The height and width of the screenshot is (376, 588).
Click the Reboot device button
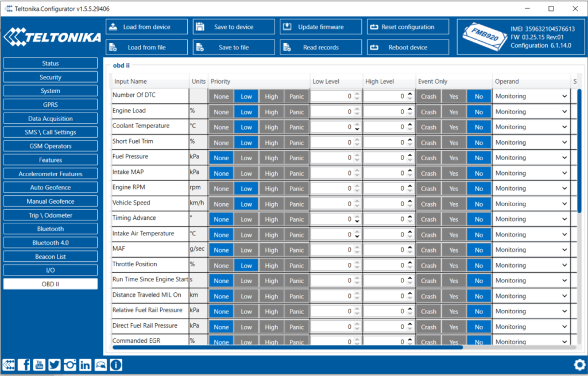(x=408, y=48)
